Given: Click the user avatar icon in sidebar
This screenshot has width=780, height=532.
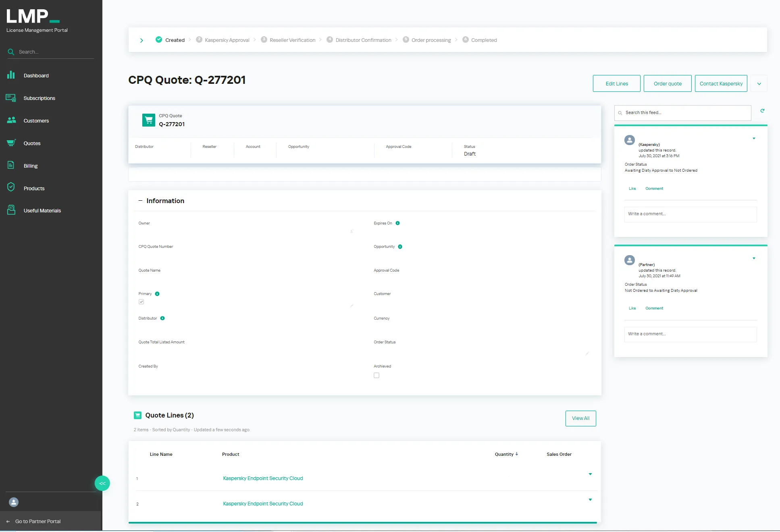Looking at the screenshot, I should click(x=14, y=502).
